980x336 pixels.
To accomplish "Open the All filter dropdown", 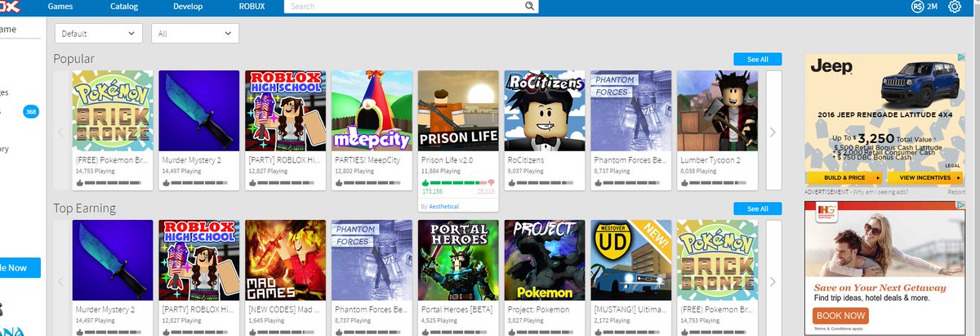I will click(195, 34).
